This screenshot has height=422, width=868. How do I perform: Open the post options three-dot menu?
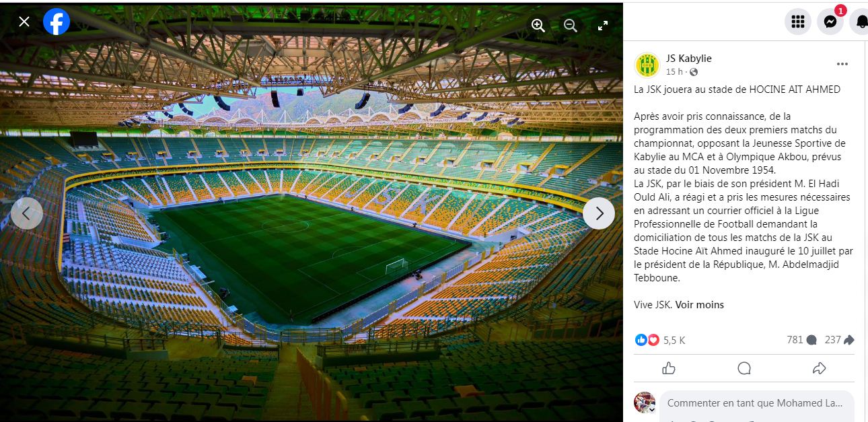click(x=842, y=64)
